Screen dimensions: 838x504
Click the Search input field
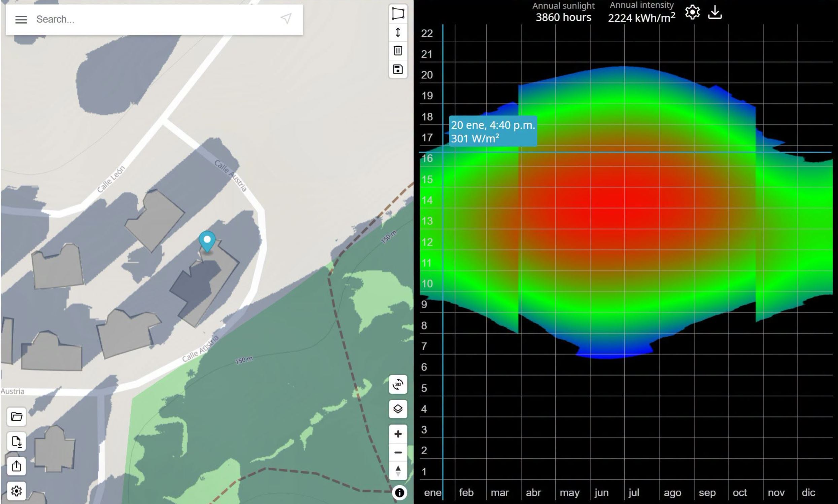click(x=155, y=20)
